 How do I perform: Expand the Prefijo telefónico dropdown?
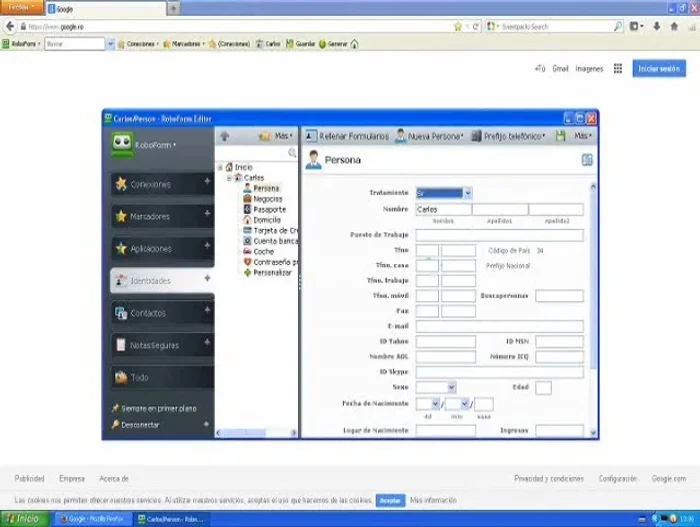(x=508, y=135)
